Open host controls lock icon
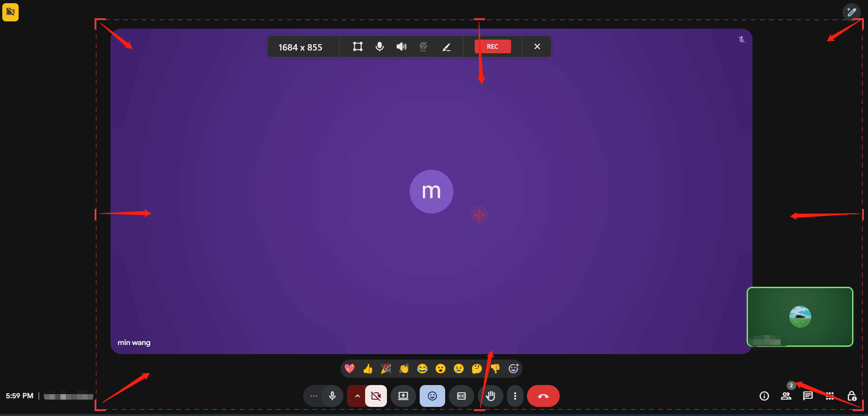 point(852,396)
